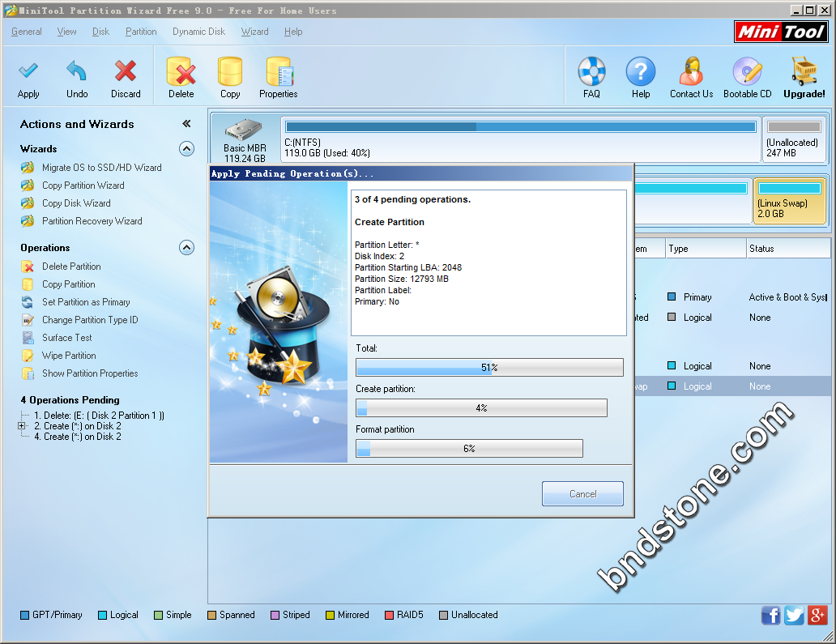The image size is (836, 644).
Task: Click the Surface Test icon
Action: click(28, 338)
